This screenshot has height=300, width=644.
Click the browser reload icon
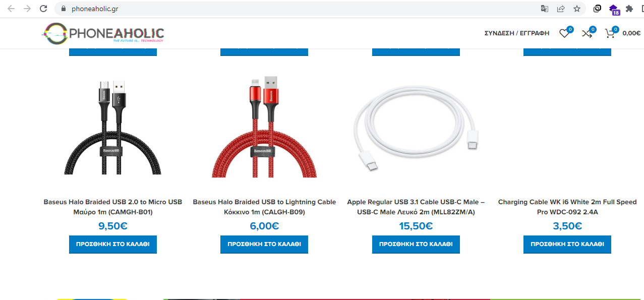tap(43, 9)
